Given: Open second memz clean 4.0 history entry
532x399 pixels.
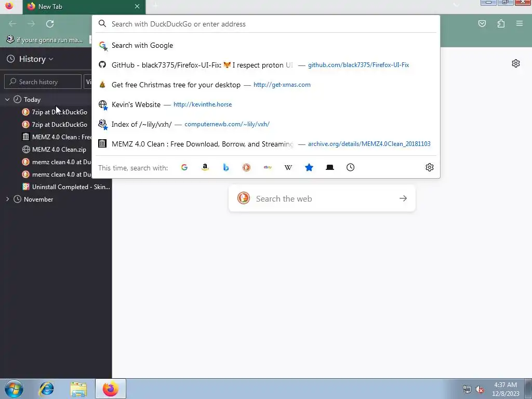Looking at the screenshot, I should pos(56,175).
